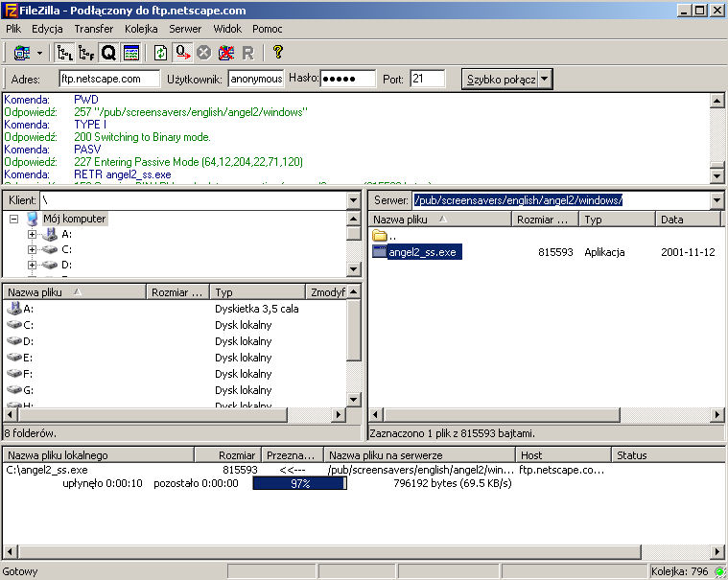Image resolution: width=728 pixels, height=580 pixels.
Task: Disconnect from the server
Action: [226, 53]
